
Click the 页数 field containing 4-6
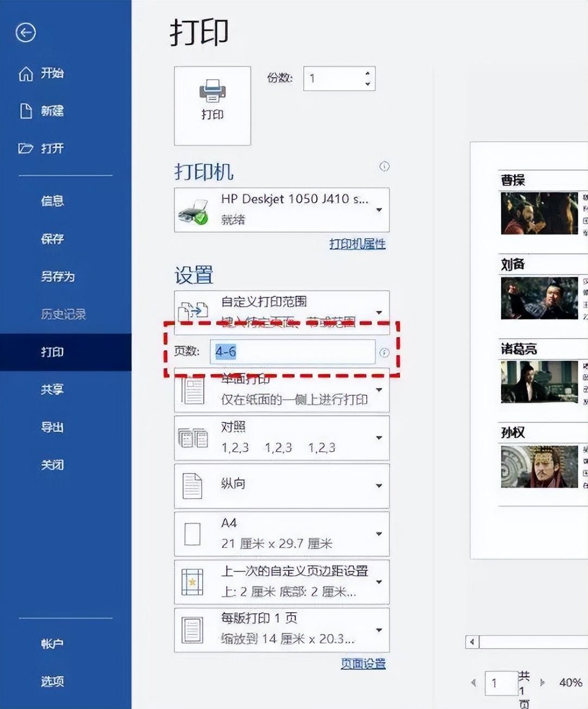(292, 352)
